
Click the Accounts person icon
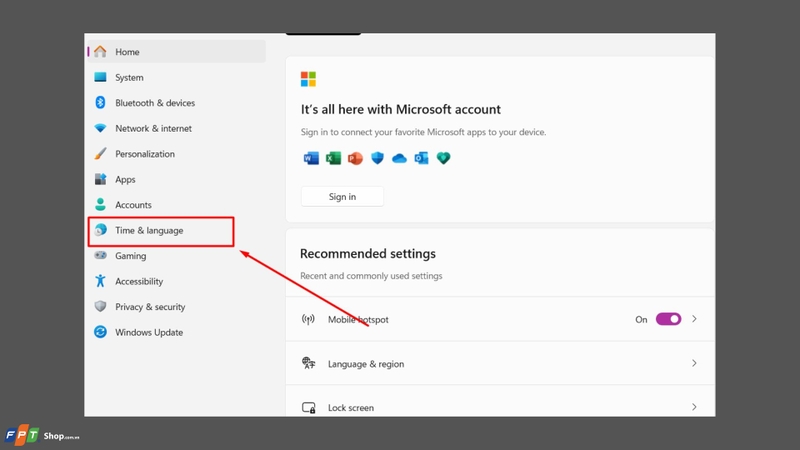click(x=101, y=205)
